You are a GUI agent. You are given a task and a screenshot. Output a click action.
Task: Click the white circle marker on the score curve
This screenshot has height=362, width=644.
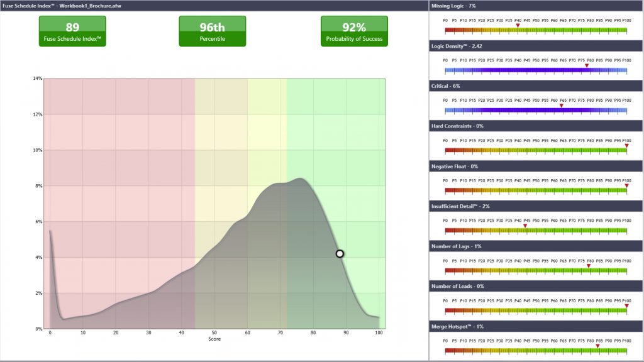tap(340, 254)
